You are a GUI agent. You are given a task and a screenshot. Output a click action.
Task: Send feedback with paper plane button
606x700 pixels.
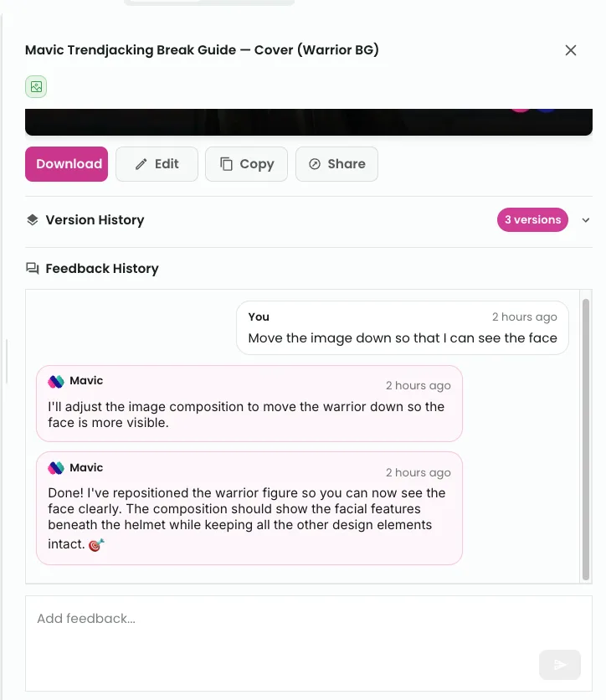(560, 665)
